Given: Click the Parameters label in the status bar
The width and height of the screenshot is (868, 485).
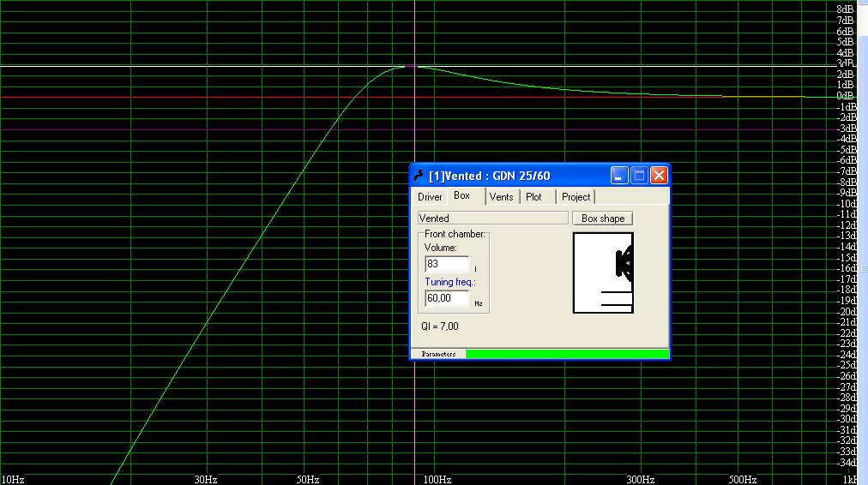Looking at the screenshot, I should [438, 354].
